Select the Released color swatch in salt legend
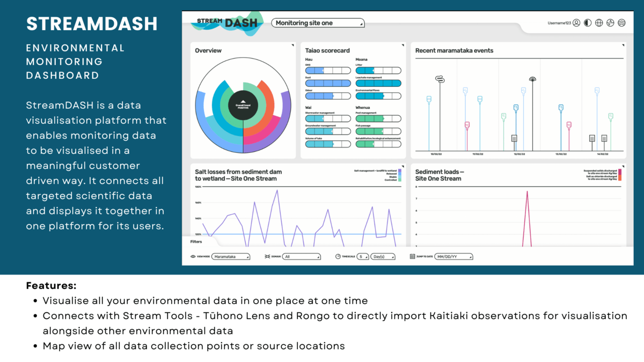Viewport: 644px width, 362px height. 400,173
